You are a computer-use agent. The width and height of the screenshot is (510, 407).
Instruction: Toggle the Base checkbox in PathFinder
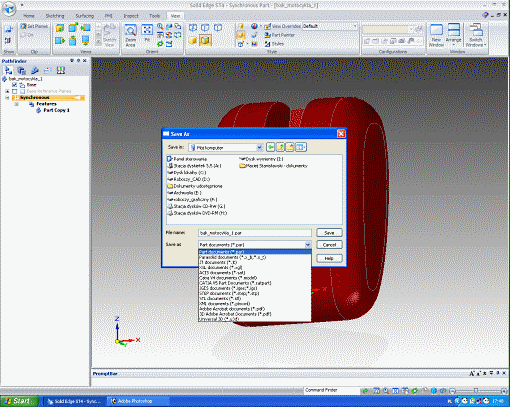14,85
